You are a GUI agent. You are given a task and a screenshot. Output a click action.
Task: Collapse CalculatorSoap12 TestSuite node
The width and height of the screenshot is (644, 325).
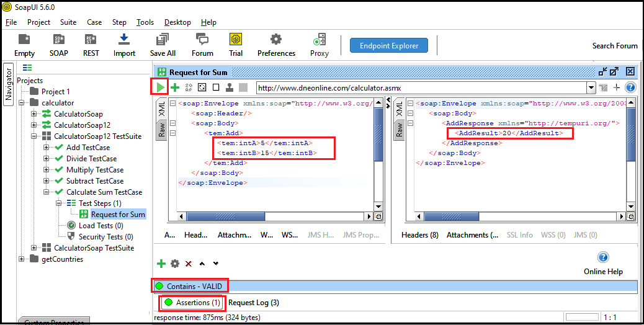point(34,136)
